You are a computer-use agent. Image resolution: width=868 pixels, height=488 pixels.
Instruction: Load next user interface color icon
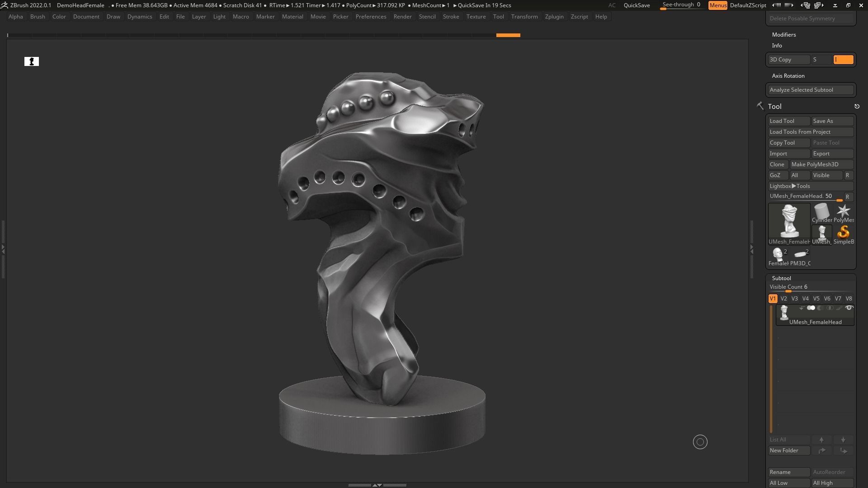click(789, 5)
